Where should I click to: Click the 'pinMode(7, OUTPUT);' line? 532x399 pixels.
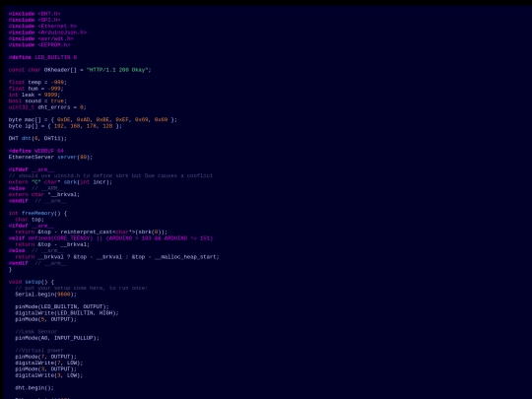click(45, 357)
